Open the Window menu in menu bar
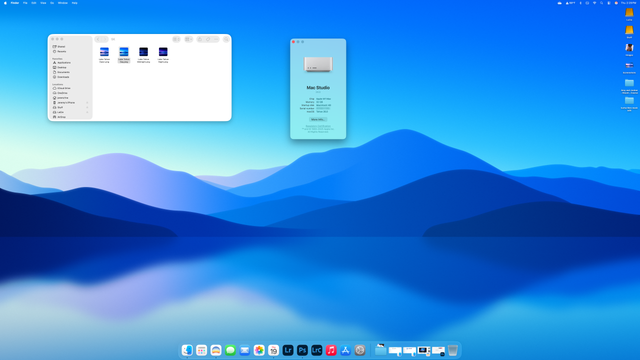The height and width of the screenshot is (360, 640). (x=62, y=3)
